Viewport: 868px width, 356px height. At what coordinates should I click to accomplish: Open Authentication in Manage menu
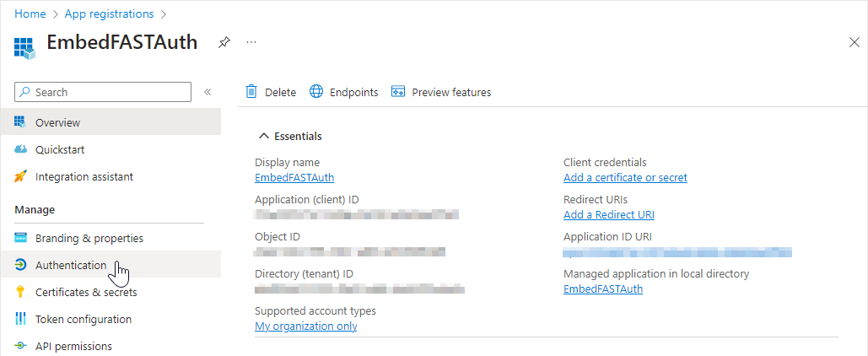[71, 265]
